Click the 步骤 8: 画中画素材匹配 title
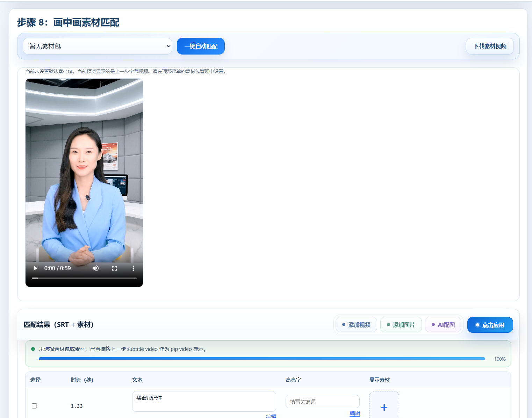This screenshot has width=532, height=418. [68, 22]
